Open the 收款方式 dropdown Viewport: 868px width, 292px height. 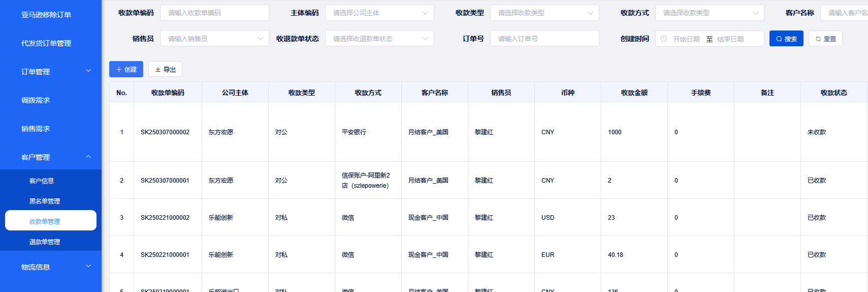click(709, 13)
